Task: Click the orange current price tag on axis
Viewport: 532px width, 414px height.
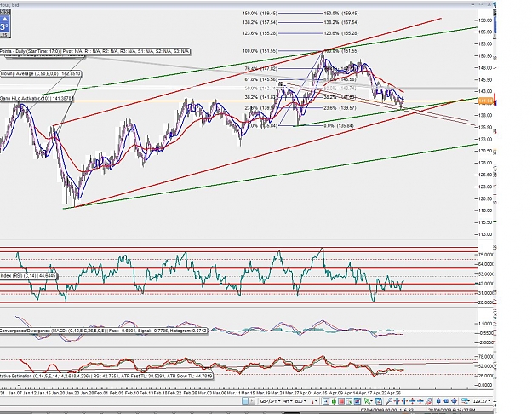Action: [486, 101]
